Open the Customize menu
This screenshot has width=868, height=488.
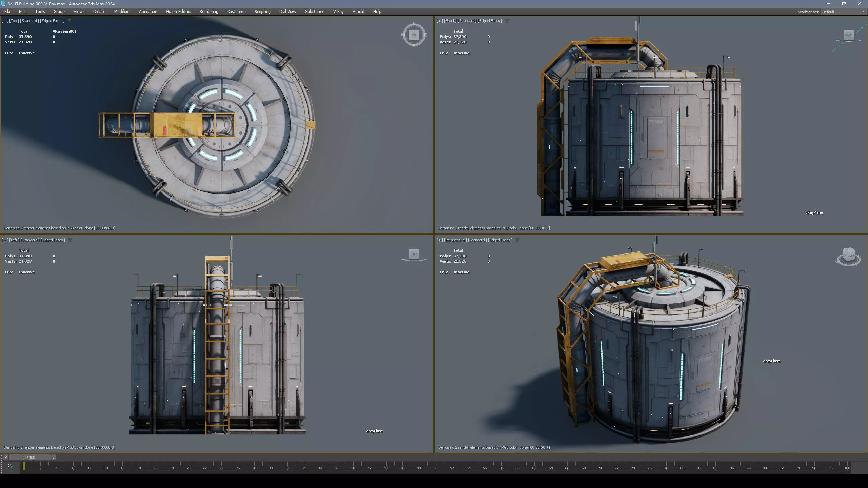point(236,12)
